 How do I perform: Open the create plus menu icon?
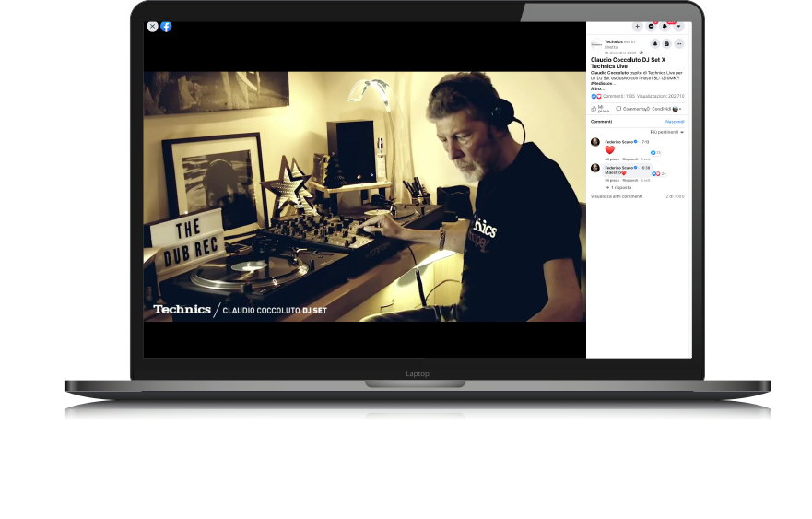(638, 27)
